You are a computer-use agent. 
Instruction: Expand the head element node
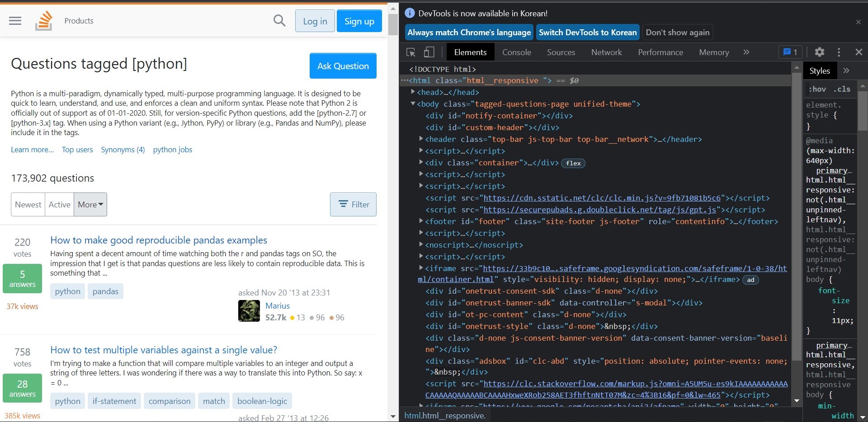point(413,92)
